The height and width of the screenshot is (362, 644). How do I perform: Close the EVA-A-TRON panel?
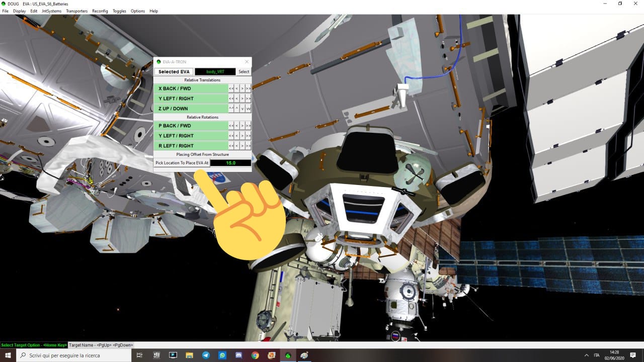pyautogui.click(x=247, y=62)
